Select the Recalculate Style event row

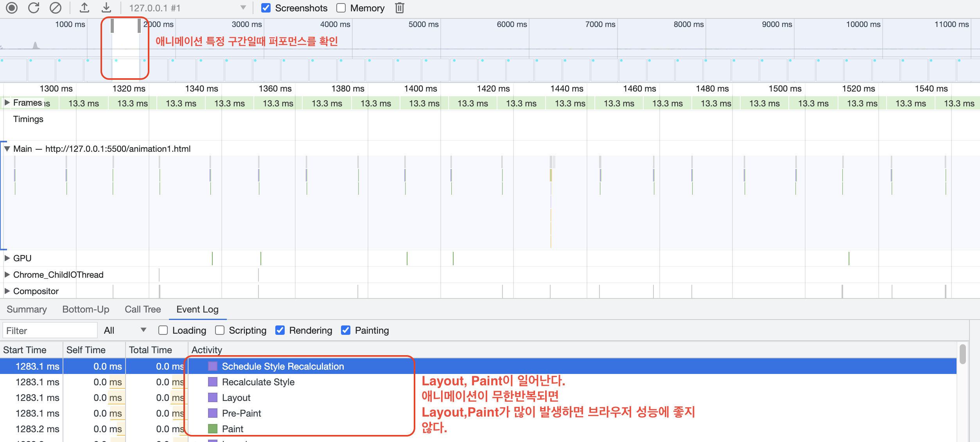pyautogui.click(x=258, y=382)
